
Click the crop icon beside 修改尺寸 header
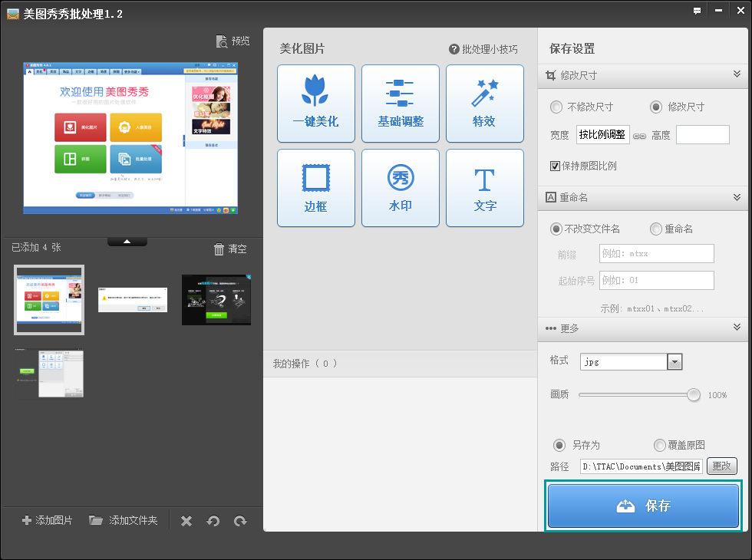pyautogui.click(x=551, y=75)
